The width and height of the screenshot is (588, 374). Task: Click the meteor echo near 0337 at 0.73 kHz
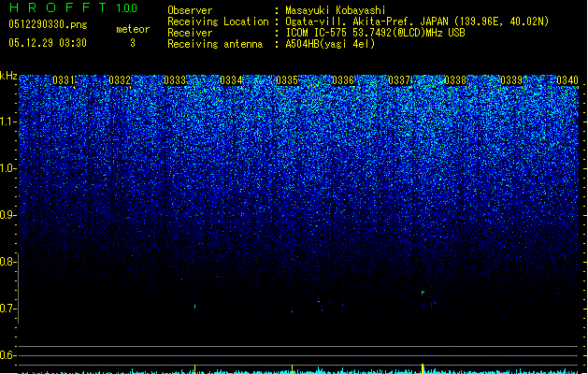pos(423,293)
